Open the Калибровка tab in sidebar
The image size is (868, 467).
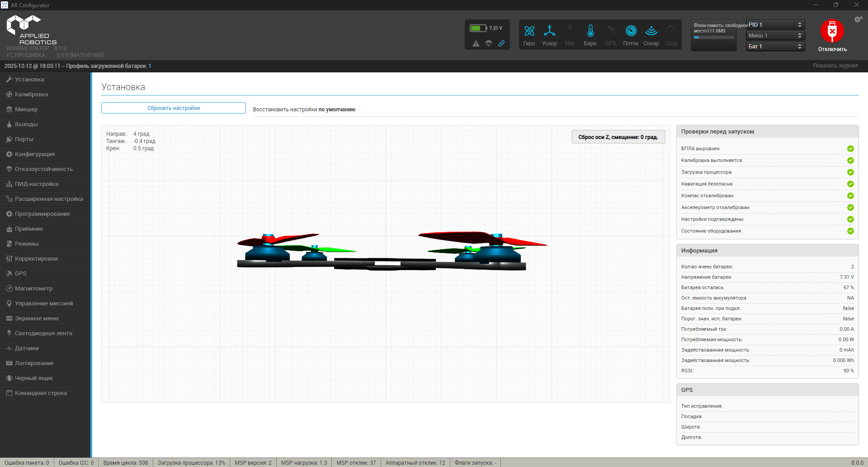(31, 95)
